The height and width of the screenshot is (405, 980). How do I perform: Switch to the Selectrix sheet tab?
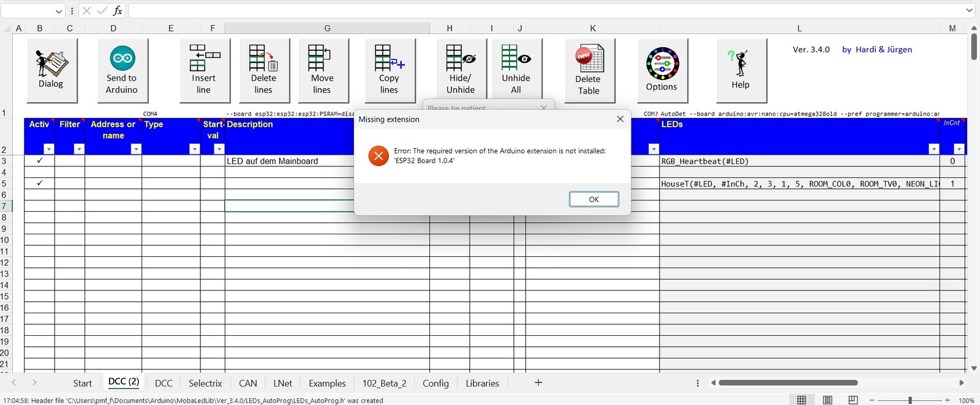205,384
